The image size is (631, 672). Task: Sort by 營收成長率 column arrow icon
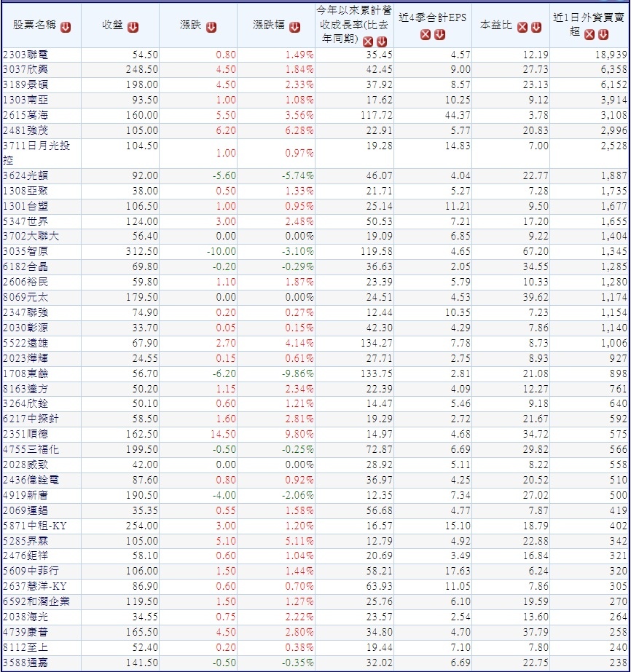coord(381,41)
